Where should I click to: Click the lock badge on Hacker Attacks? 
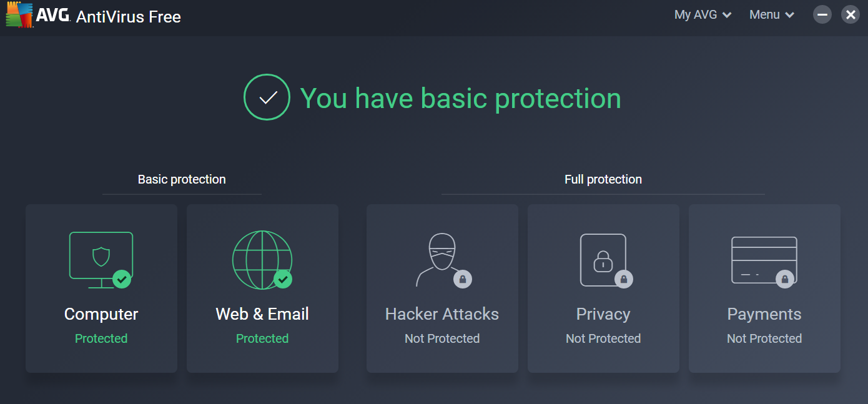pyautogui.click(x=463, y=279)
